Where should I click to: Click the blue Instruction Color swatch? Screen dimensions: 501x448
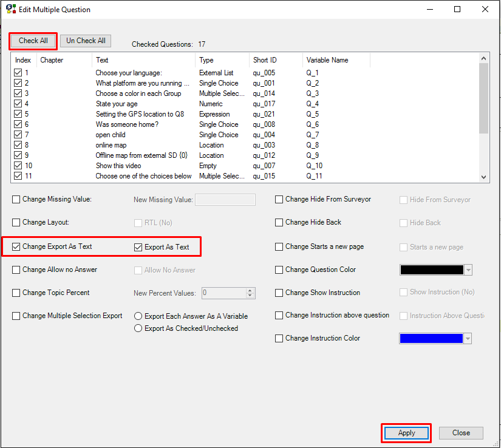pyautogui.click(x=431, y=339)
